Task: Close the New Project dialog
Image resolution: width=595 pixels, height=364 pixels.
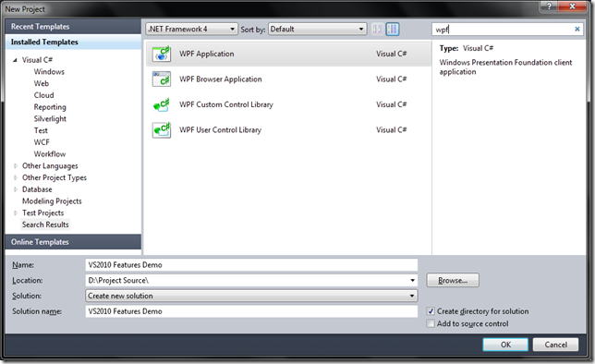Action: coord(572,6)
